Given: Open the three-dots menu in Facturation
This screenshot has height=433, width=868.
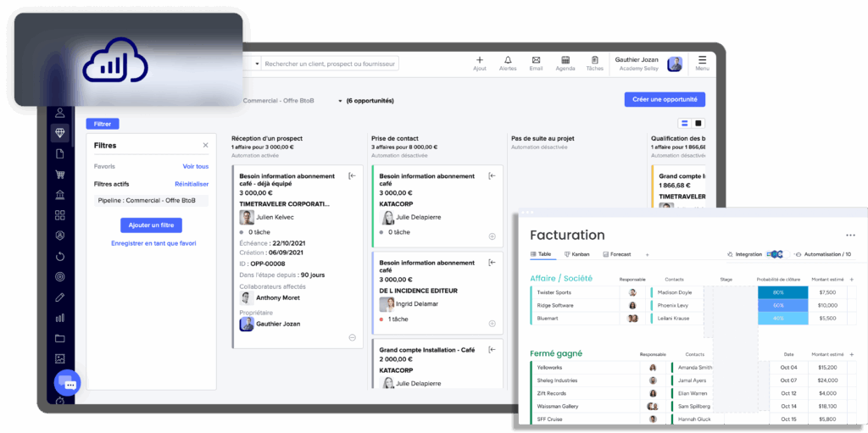Looking at the screenshot, I should coord(850,236).
